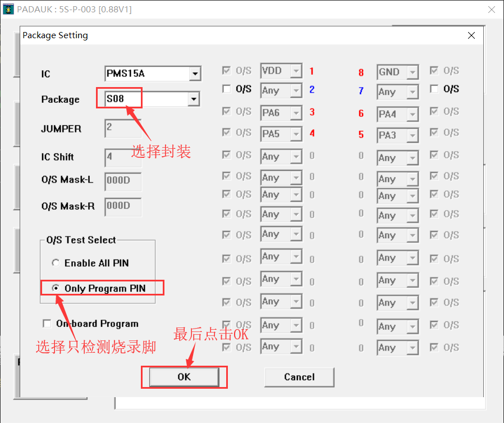This screenshot has width=504, height=423.
Task: Open the PA6 dropdown for pin 3
Action: [296, 113]
